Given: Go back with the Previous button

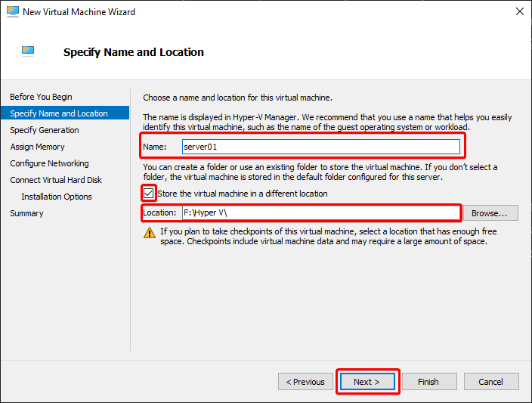Looking at the screenshot, I should click(x=305, y=382).
